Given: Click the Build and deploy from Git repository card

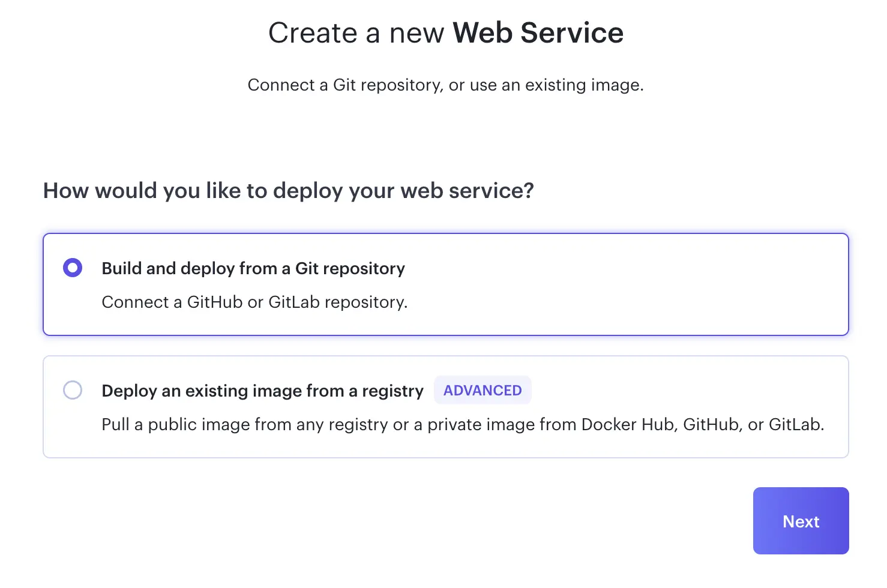Looking at the screenshot, I should pyautogui.click(x=446, y=284).
